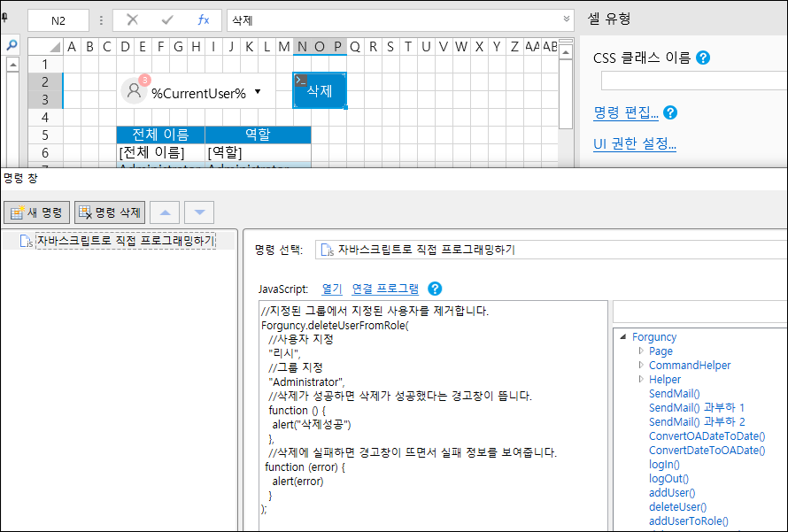Open the %CurrentUser% dropdown arrow

click(258, 91)
